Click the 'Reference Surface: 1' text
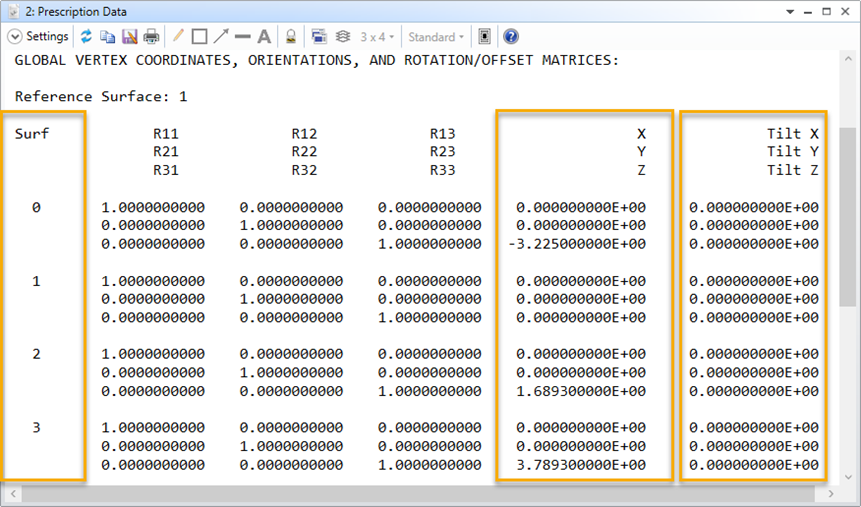This screenshot has height=507, width=861. coord(101,97)
